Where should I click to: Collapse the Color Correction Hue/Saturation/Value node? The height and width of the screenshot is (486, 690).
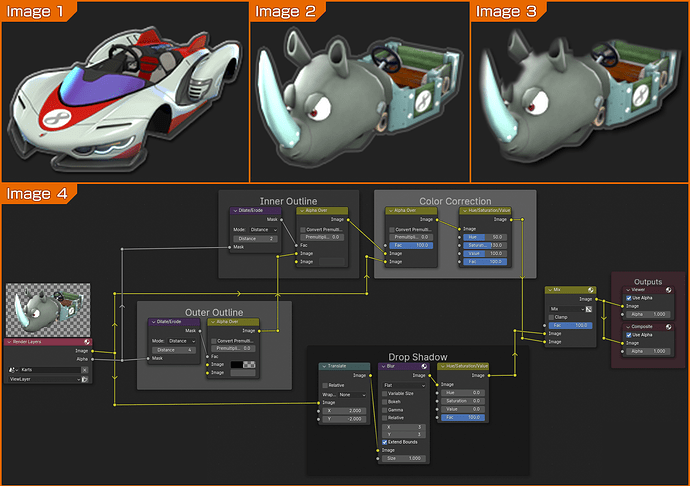[x=465, y=211]
